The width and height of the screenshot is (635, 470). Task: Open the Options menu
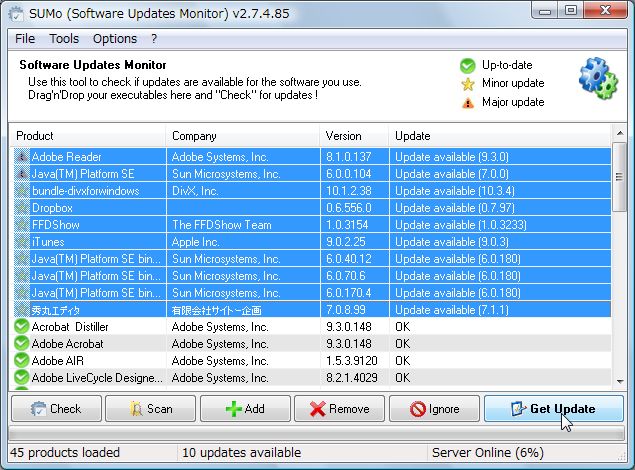click(x=115, y=38)
